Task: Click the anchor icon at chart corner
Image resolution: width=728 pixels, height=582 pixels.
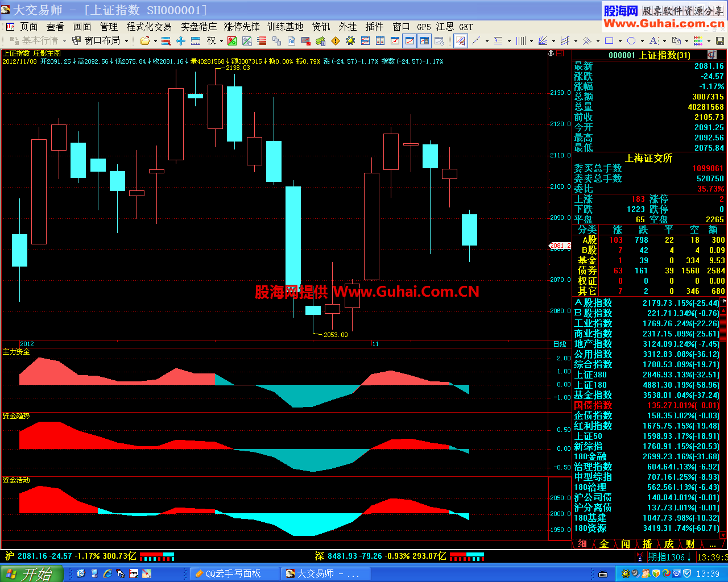Action: click(x=551, y=53)
